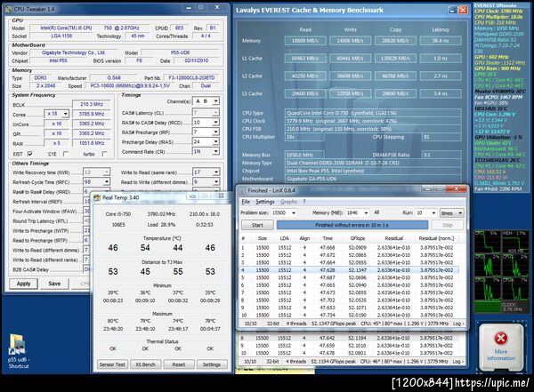
Task: Click the CPU usage graph gadget
Action: pyautogui.click(x=502, y=271)
